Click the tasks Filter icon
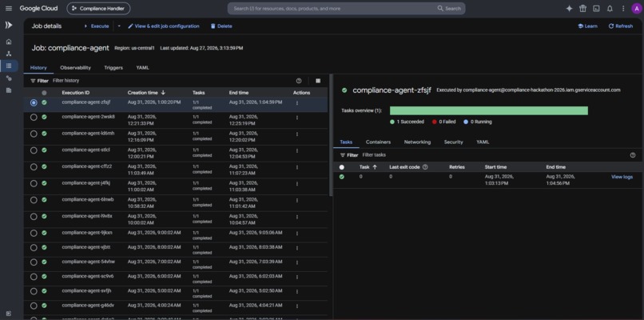The height and width of the screenshot is (320, 644). point(343,155)
